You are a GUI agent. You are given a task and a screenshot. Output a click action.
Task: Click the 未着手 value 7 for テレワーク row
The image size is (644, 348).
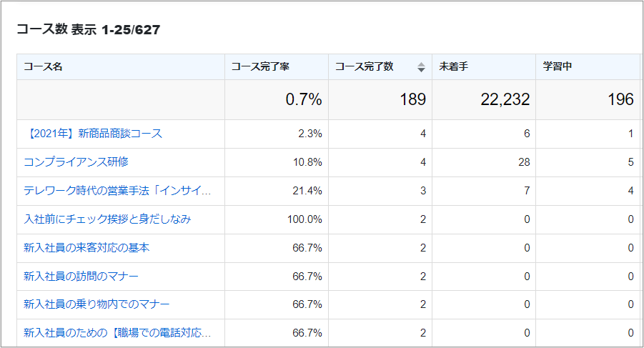point(527,191)
